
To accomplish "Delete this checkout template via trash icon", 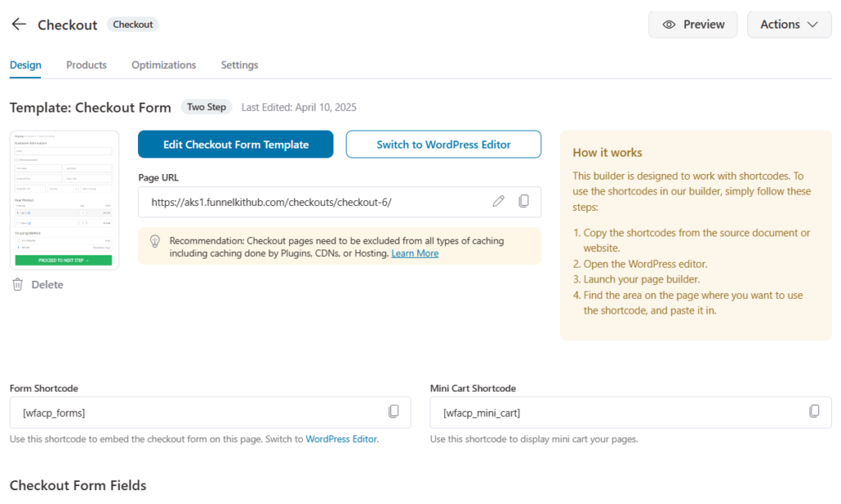I will click(16, 284).
